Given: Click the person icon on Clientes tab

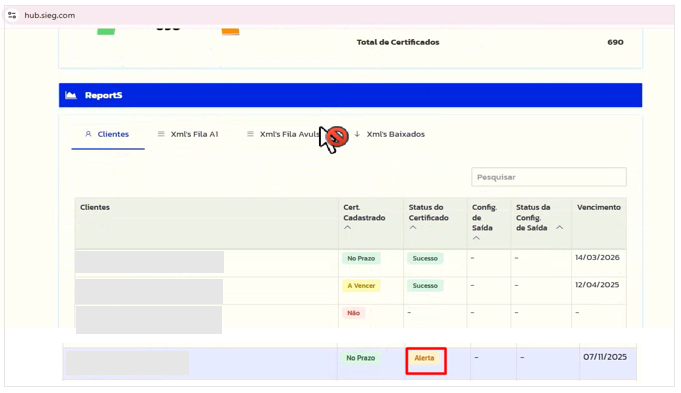Looking at the screenshot, I should point(88,134).
